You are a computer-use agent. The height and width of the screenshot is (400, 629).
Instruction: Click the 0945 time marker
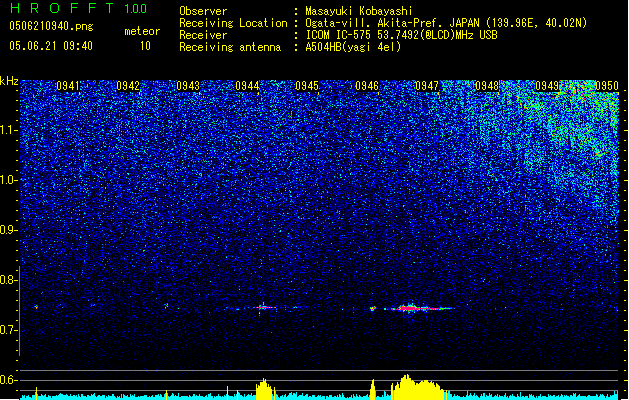tap(307, 86)
